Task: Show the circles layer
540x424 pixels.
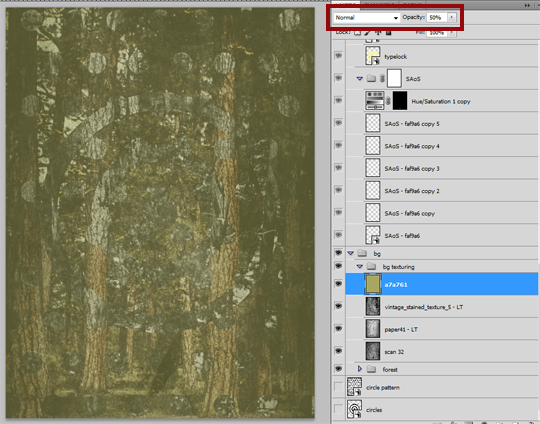Action: pyautogui.click(x=339, y=409)
